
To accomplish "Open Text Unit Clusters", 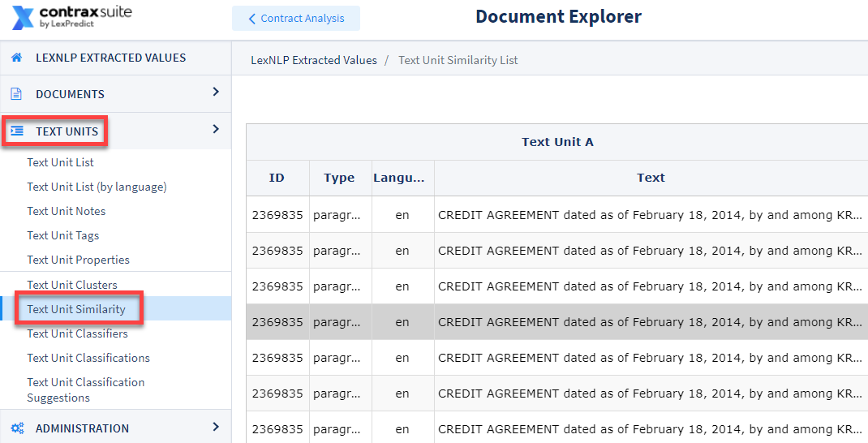I will coord(72,285).
